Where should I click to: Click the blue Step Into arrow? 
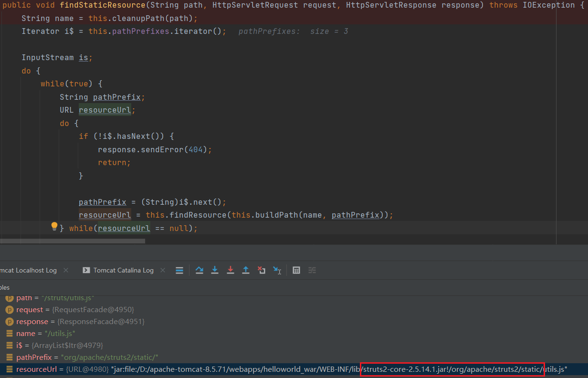[215, 270]
